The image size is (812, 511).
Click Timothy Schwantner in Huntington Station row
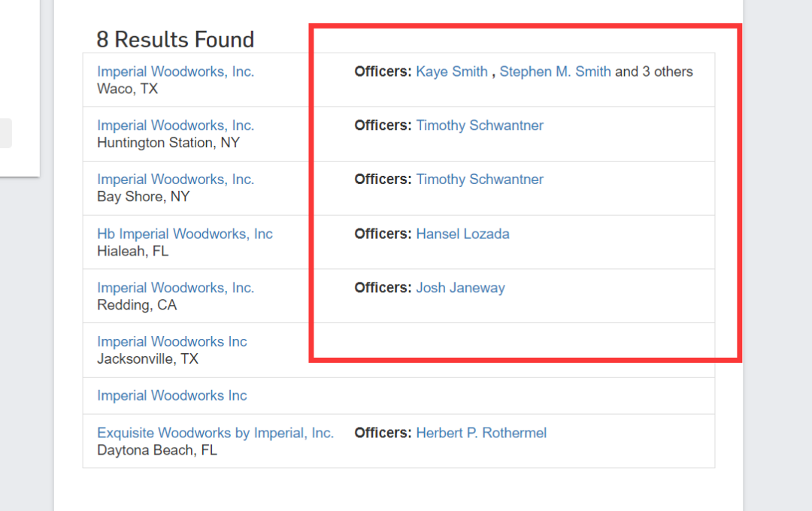480,125
